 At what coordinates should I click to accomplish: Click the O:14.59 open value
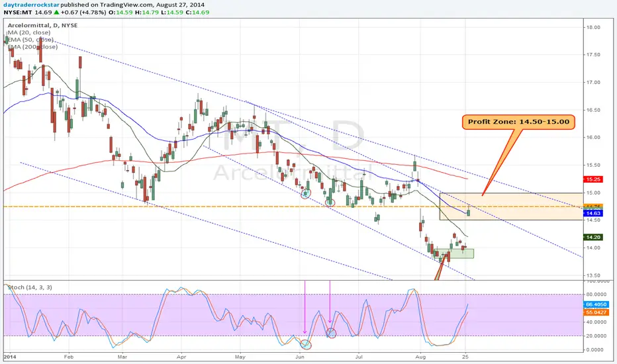120,12
